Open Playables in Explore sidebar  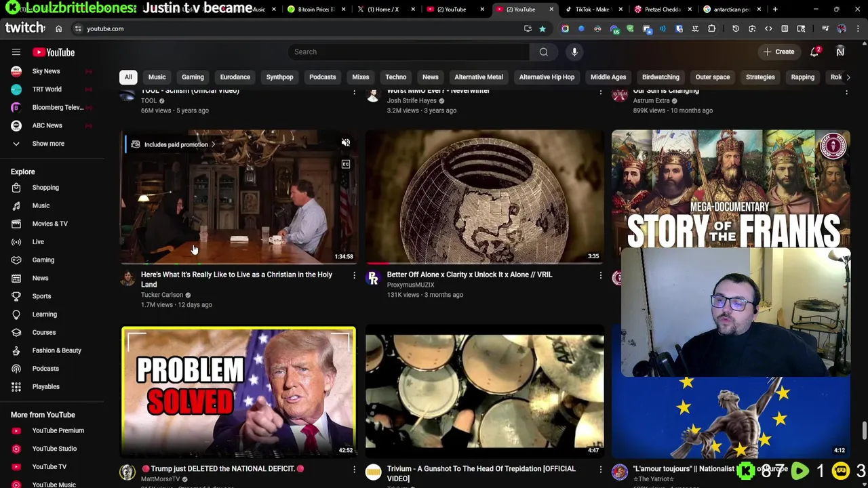(45, 386)
